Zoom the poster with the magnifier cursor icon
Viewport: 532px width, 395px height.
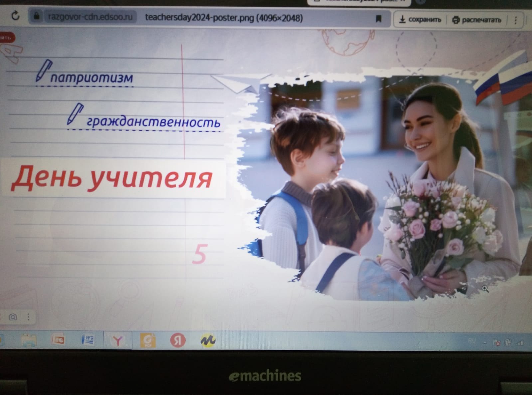485,289
